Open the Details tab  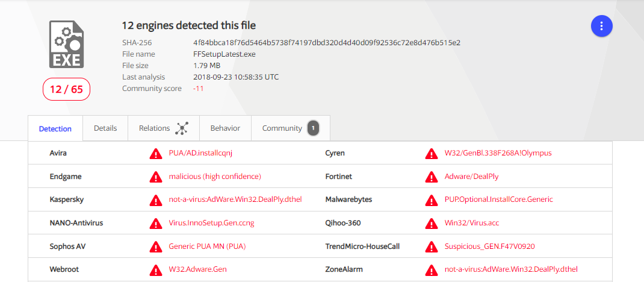105,128
